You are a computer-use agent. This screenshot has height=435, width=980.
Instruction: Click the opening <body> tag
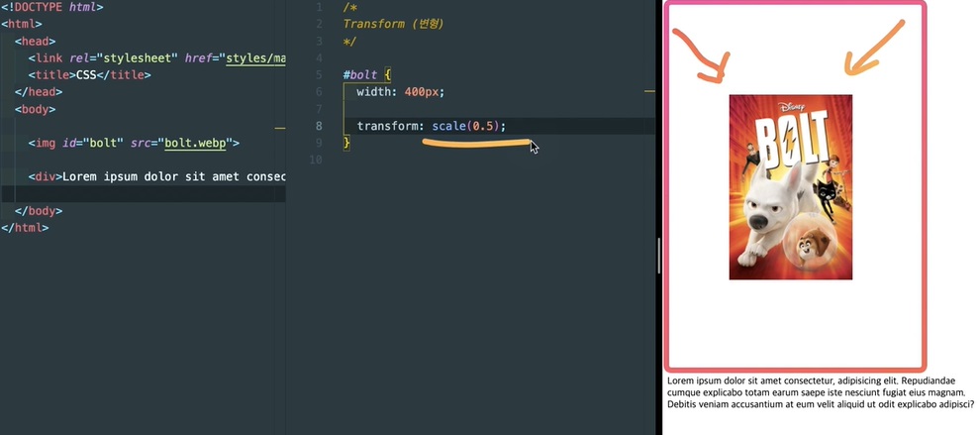(35, 109)
